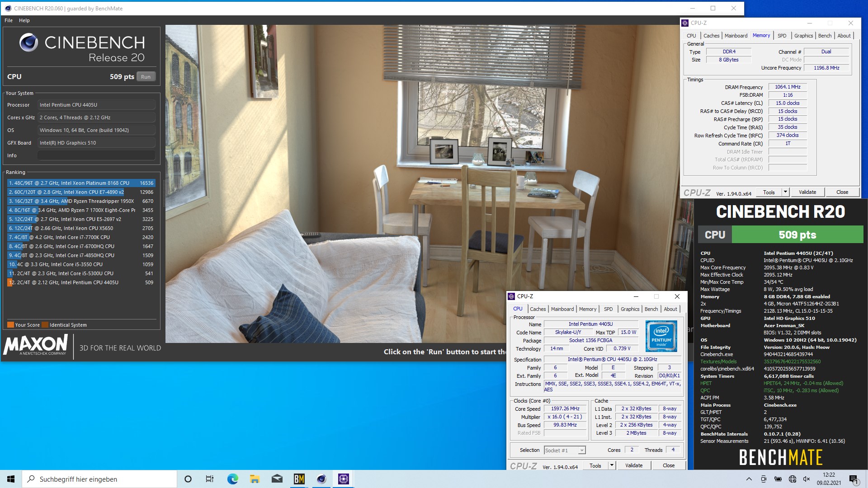Click the Identical System legend swatch
Viewport: 868px width, 488px height.
(45, 325)
